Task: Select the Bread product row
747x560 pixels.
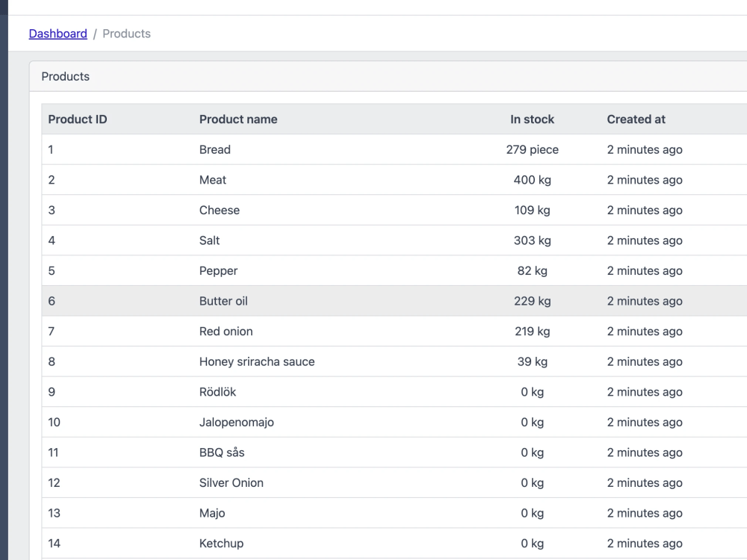Action: tap(394, 149)
